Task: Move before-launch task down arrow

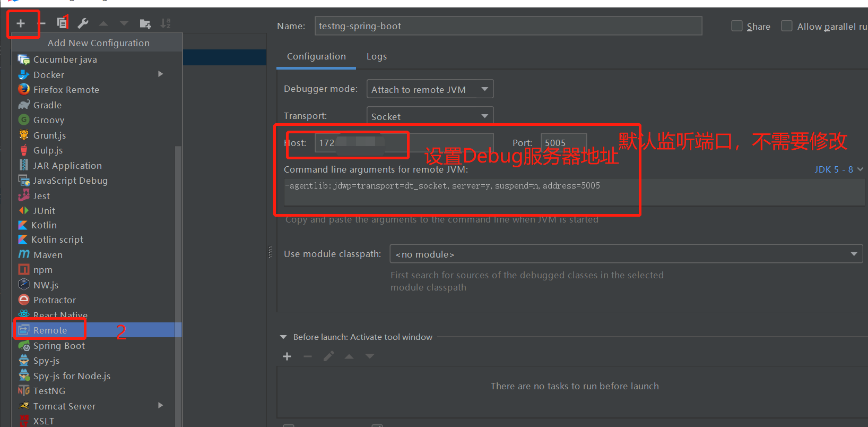Action: (370, 356)
